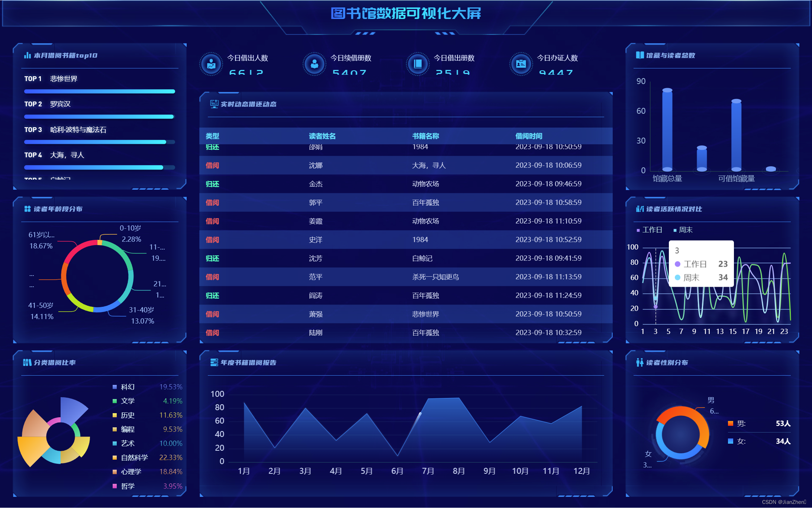812x508 pixels.
Task: Toggle 艺术 legend entry
Action: (x=124, y=444)
